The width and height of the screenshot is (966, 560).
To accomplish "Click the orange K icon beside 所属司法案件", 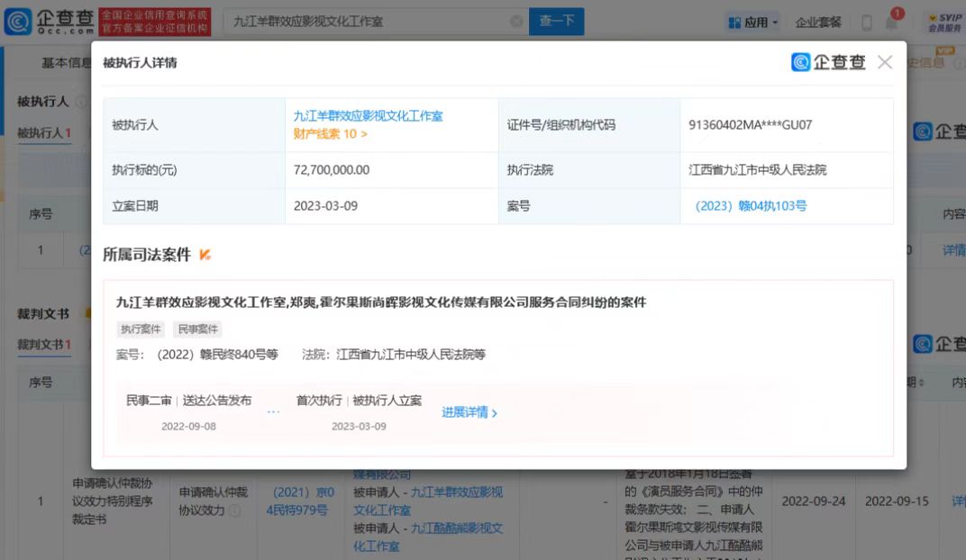I will (x=205, y=254).
